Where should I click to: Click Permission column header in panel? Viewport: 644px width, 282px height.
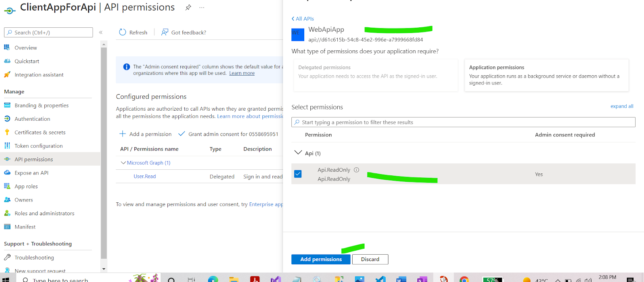point(318,135)
